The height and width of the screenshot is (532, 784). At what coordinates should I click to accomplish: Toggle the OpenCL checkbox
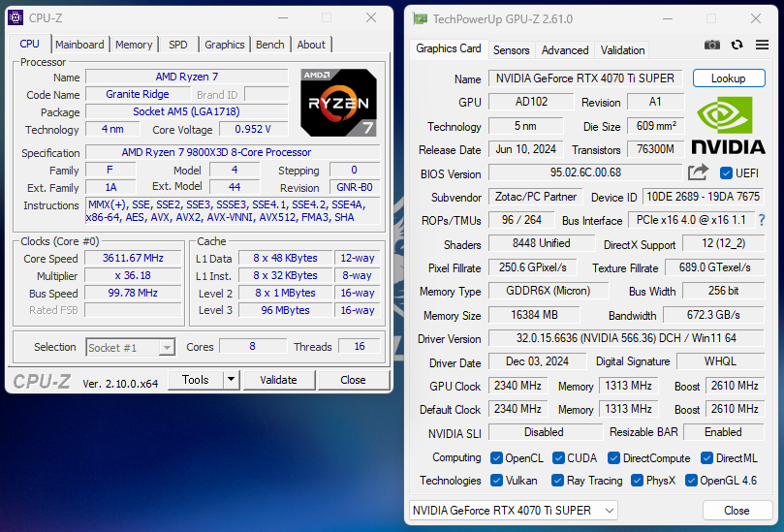(x=496, y=458)
